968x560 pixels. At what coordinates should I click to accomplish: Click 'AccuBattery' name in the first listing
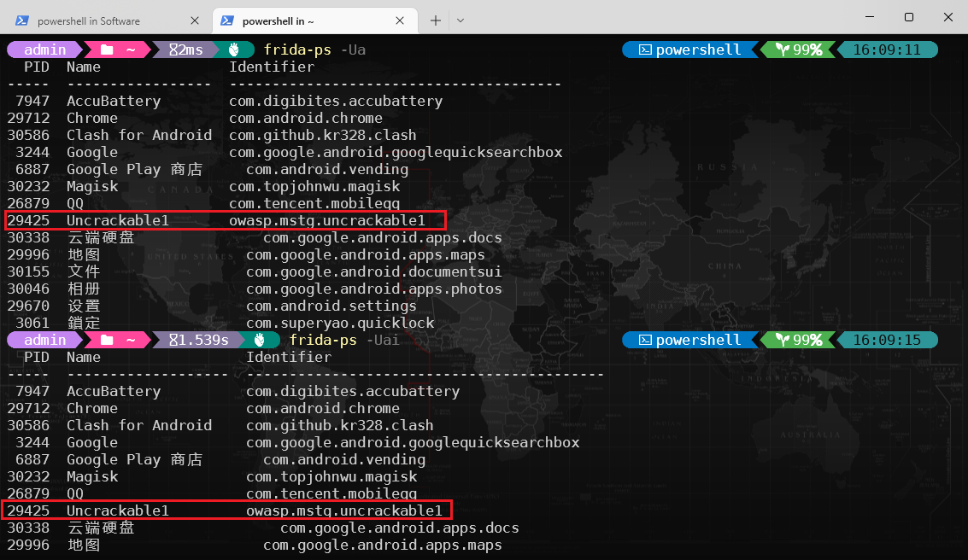click(114, 101)
